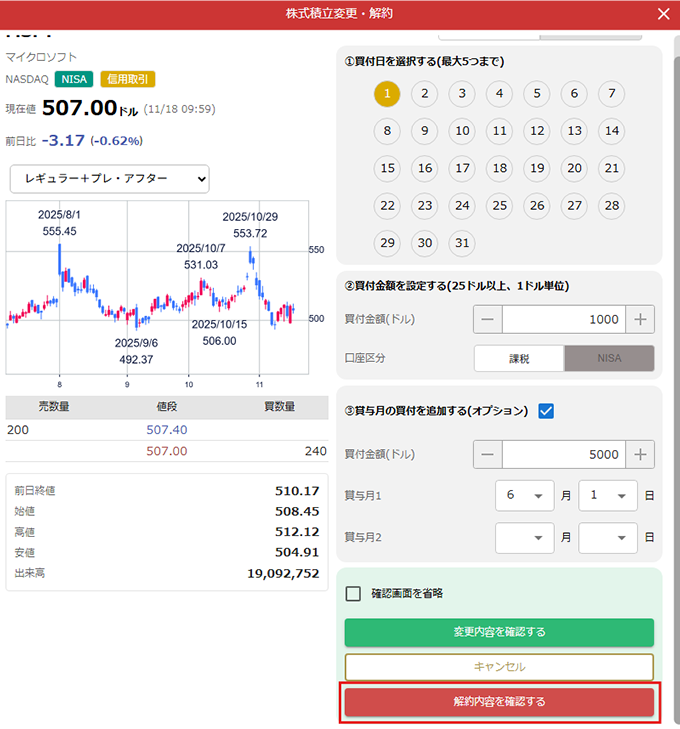Switch account type to 課税
Screen dimensions: 680x729
tap(519, 359)
